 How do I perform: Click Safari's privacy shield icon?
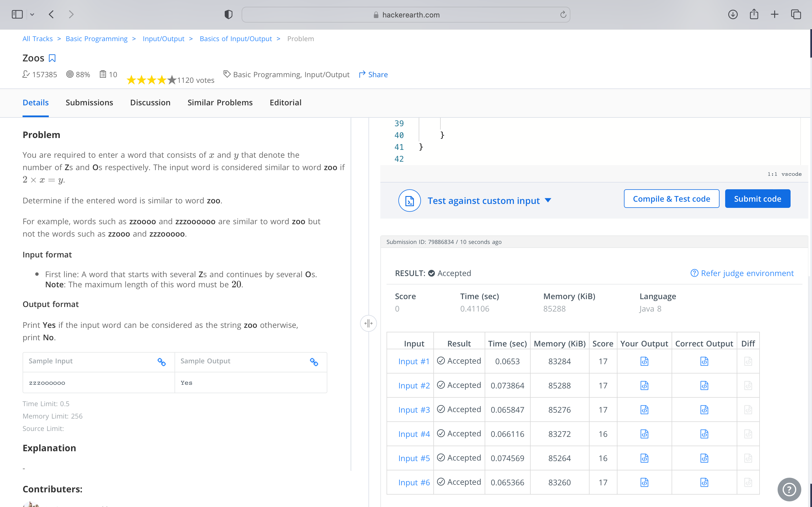228,14
